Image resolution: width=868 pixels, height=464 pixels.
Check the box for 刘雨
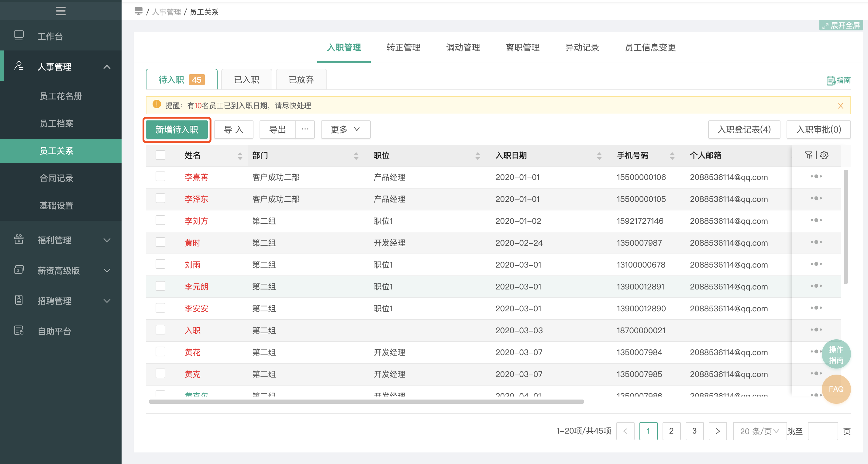(160, 264)
